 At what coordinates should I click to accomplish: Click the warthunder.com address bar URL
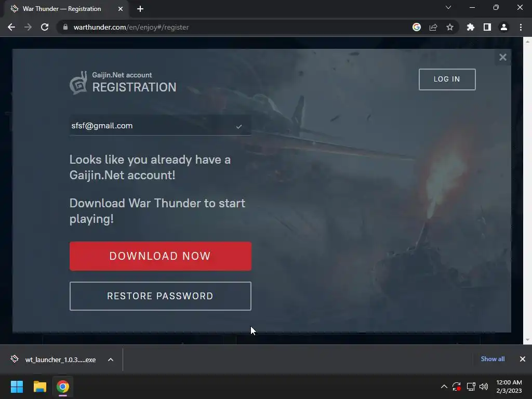click(x=131, y=27)
